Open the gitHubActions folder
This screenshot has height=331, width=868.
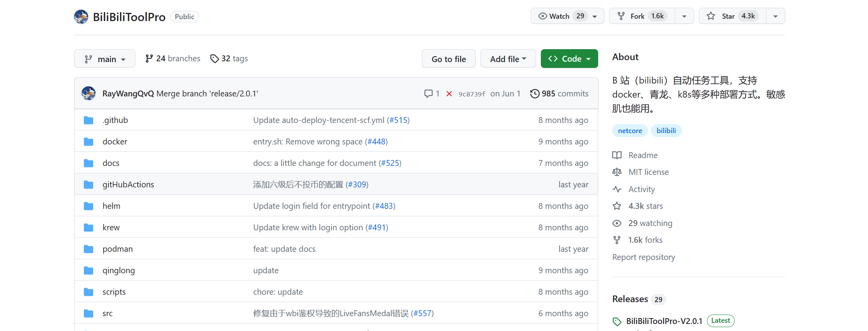coord(128,185)
